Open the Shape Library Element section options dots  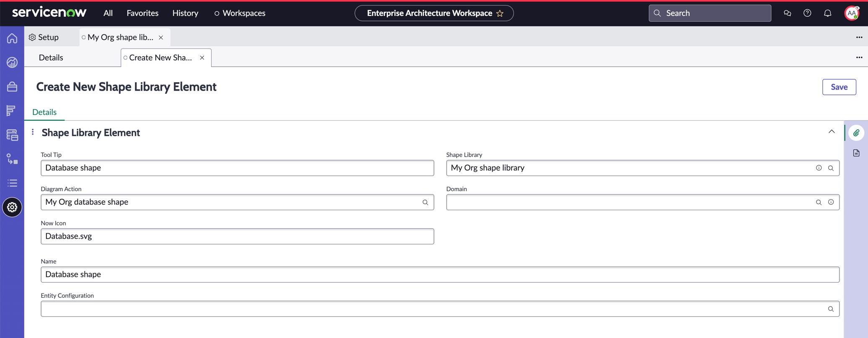click(x=33, y=132)
